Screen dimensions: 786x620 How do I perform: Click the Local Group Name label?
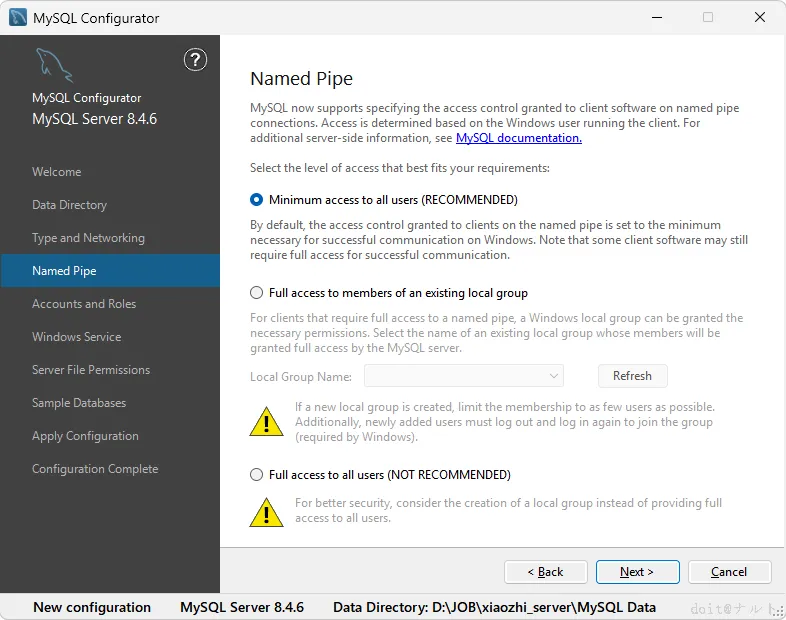301,376
